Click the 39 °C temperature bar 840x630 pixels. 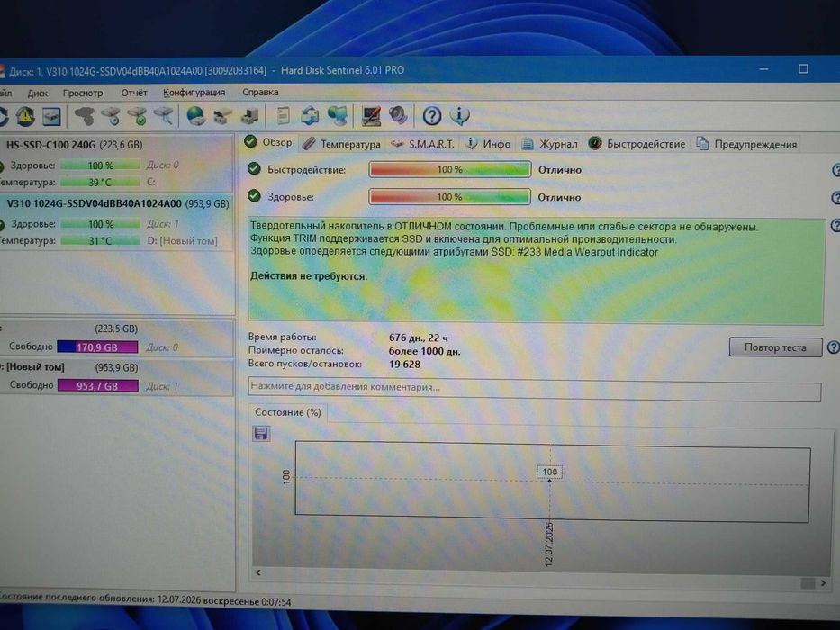[x=100, y=182]
